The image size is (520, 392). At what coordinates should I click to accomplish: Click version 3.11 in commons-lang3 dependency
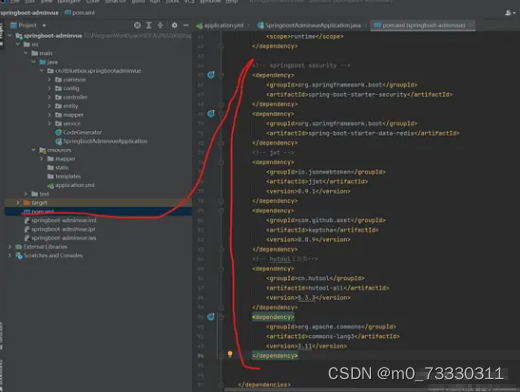pos(305,346)
